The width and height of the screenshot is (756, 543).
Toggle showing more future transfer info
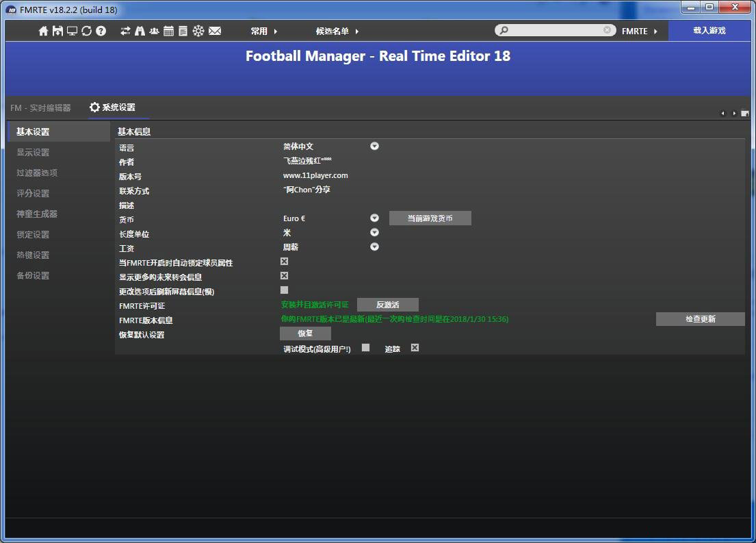285,276
